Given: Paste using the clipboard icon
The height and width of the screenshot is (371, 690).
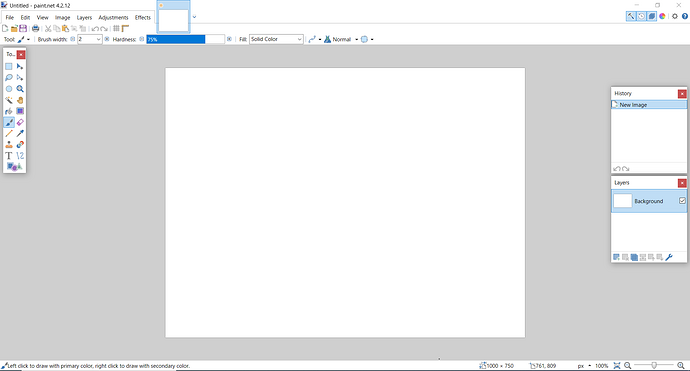Looking at the screenshot, I should 65,29.
